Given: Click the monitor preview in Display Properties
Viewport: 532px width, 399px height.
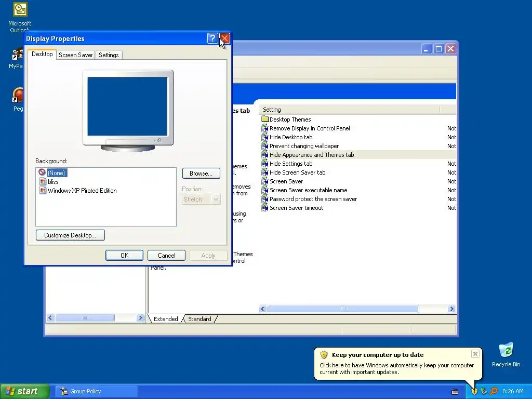Looking at the screenshot, I should pos(128,110).
